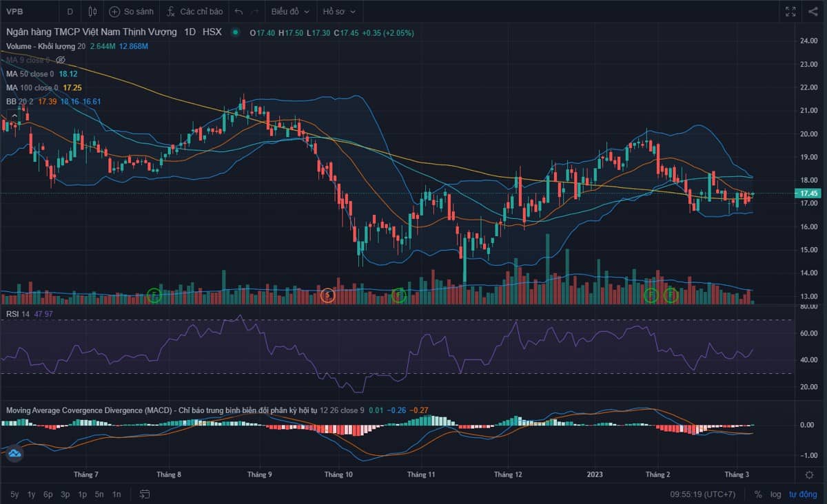Click the Ngân hàng TMCP Việt Nam Thịnh Vượng title
Viewport: 827px width, 504px height.
[92, 32]
